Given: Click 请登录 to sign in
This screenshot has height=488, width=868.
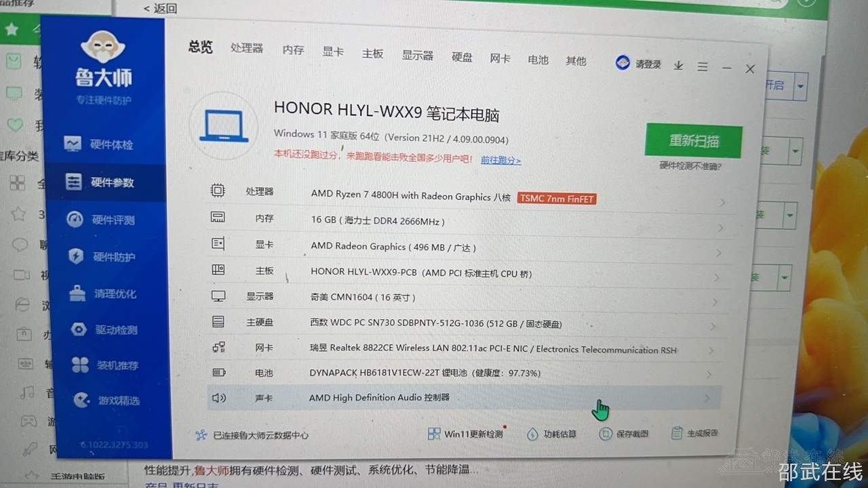Looking at the screenshot, I should coord(648,64).
